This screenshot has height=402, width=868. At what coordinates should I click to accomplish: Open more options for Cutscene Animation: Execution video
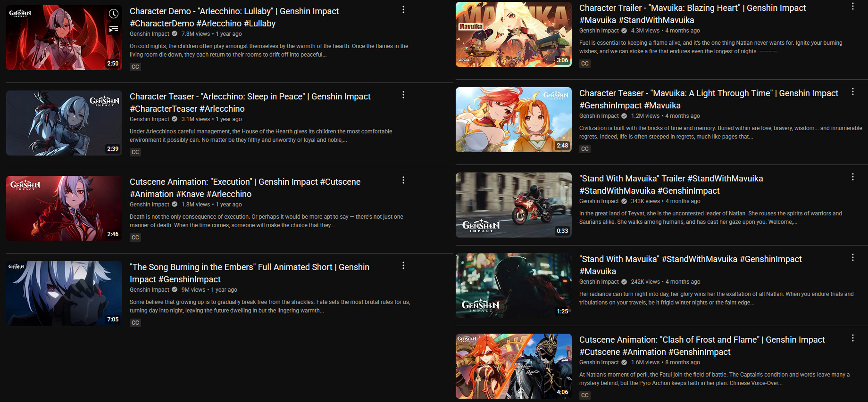click(403, 180)
